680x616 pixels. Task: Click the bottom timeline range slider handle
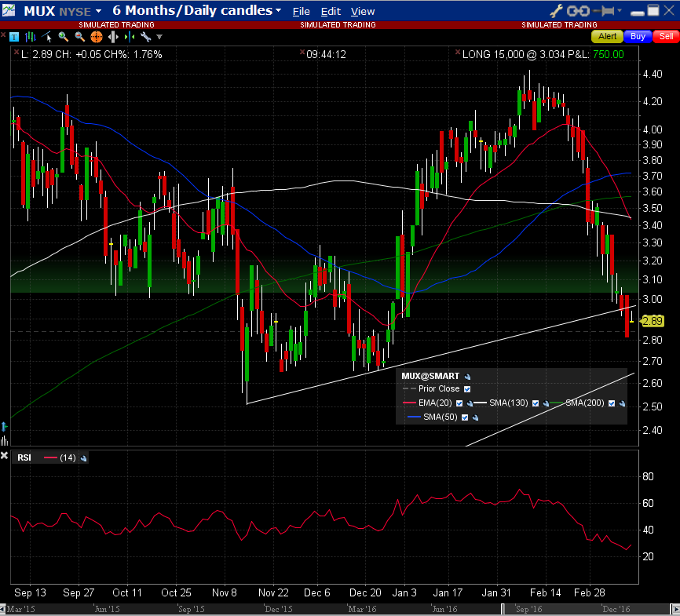(504, 609)
